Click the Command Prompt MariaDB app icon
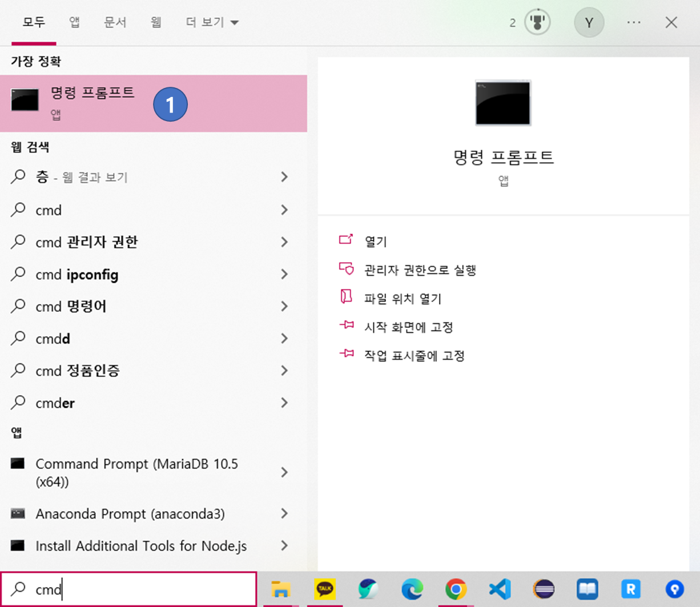 (x=18, y=464)
